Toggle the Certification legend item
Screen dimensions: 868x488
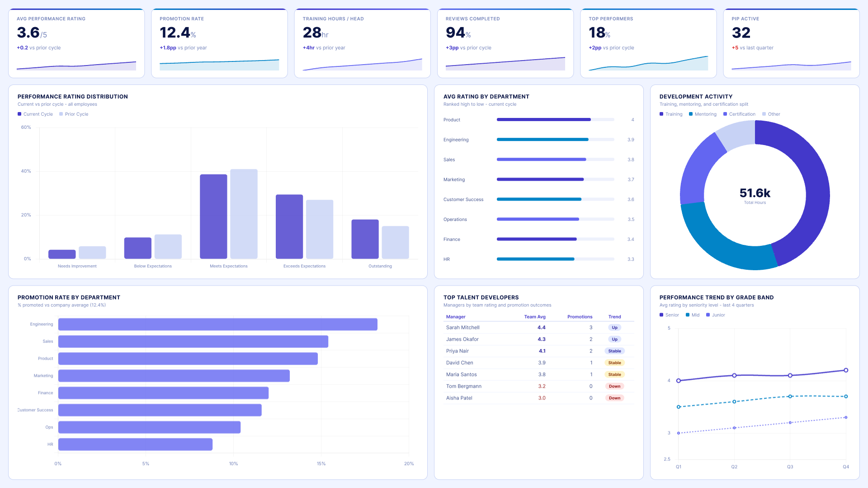[x=739, y=114]
